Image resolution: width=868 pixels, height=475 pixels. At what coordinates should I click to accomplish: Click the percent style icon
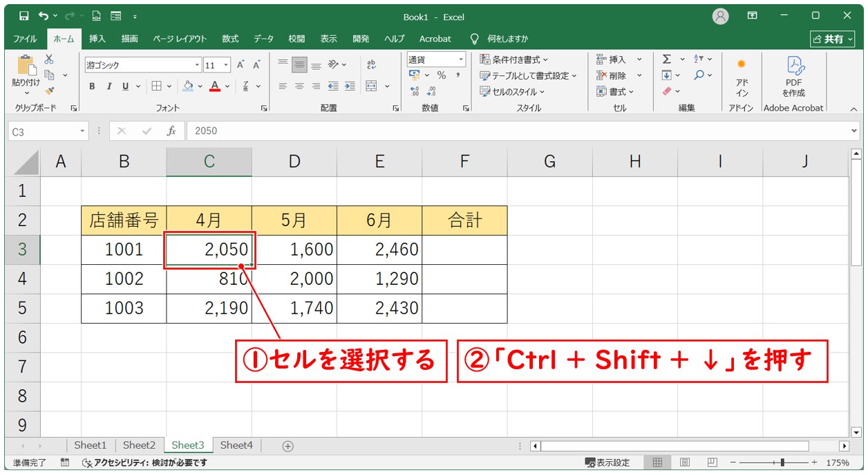(x=441, y=75)
